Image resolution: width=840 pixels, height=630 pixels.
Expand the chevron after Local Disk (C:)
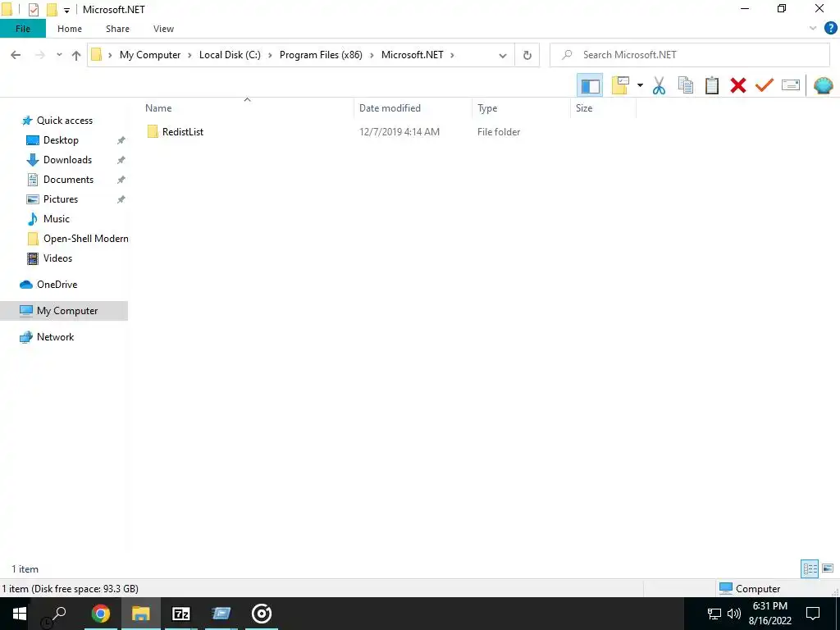click(x=270, y=55)
